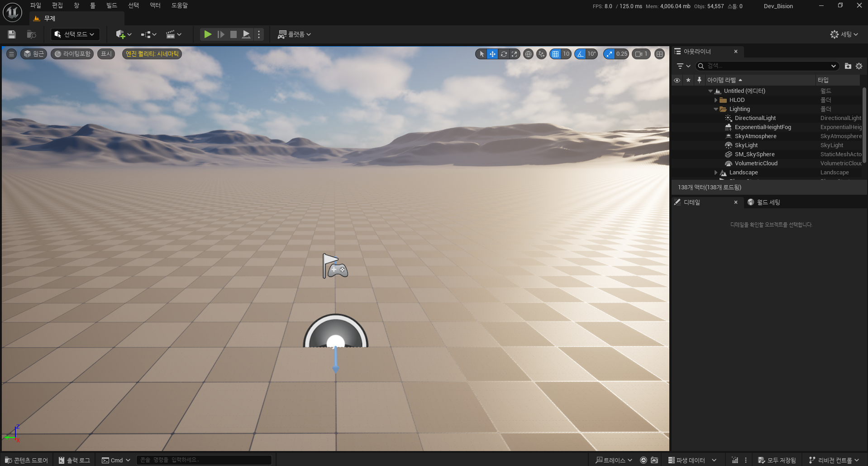Click the outliner 검색 search field
Viewport: 868px width, 466px height.
pyautogui.click(x=767, y=66)
